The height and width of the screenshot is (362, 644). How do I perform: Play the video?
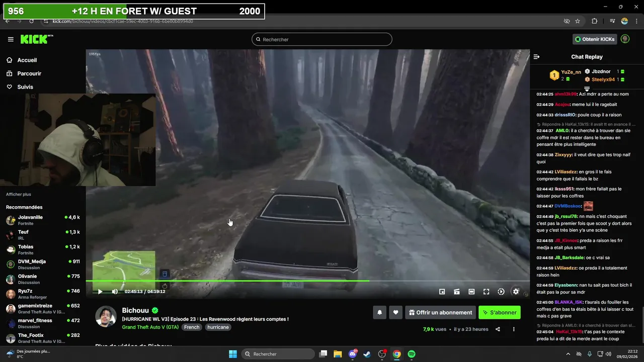pyautogui.click(x=100, y=292)
